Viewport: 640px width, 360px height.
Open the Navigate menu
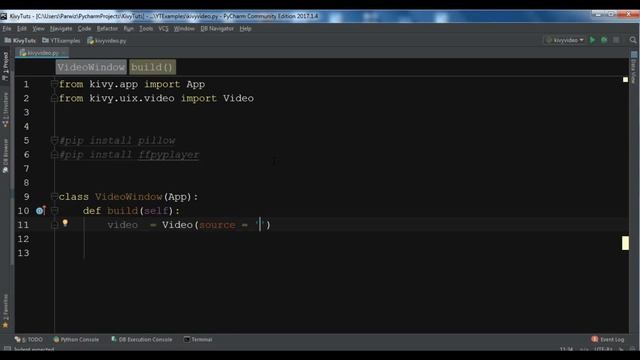[x=61, y=29]
